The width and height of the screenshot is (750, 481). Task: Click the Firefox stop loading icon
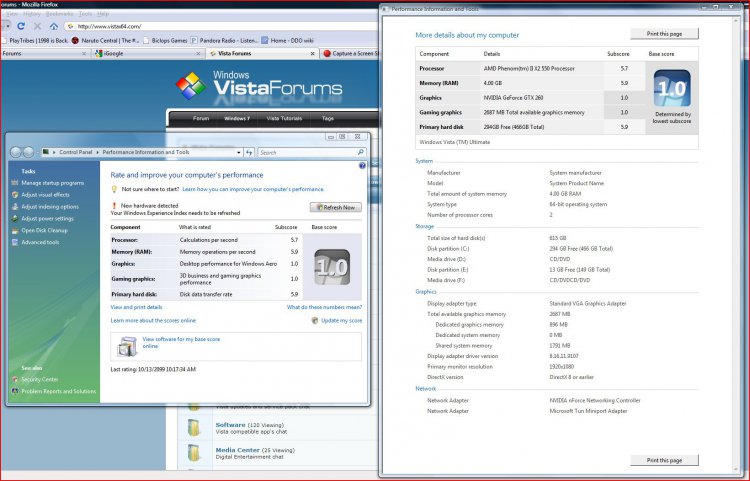(37, 26)
